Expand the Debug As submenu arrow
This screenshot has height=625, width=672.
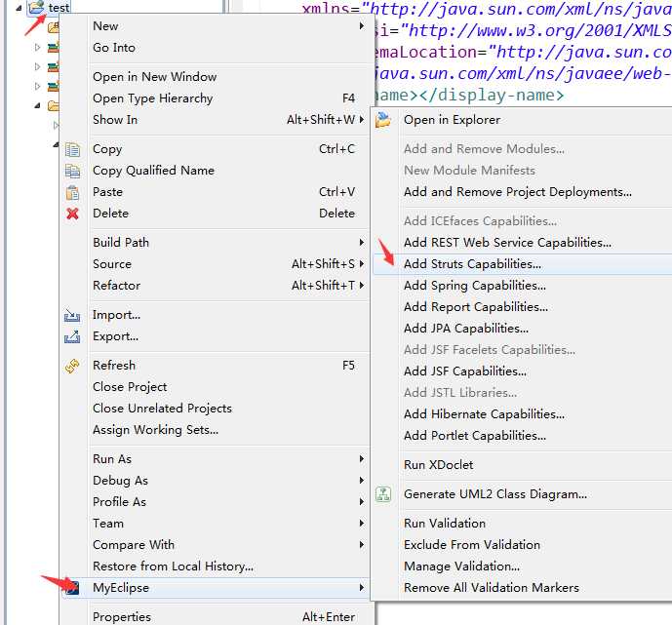[362, 481]
